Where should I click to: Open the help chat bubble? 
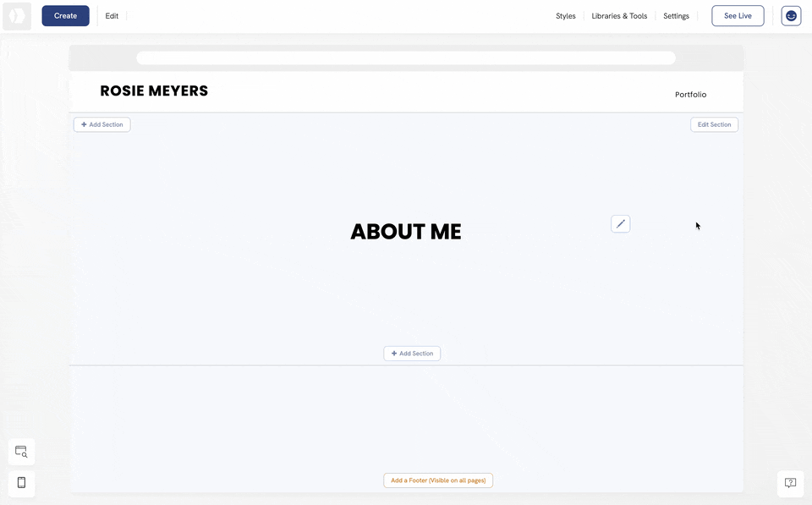point(790,483)
